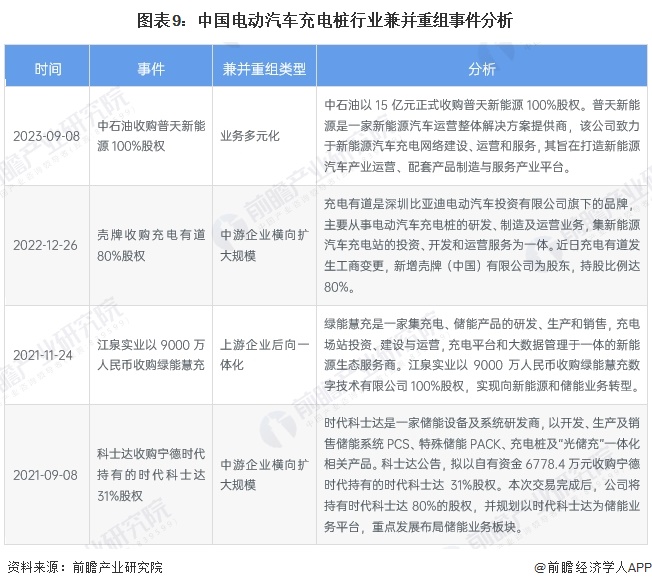
Task: Click the source note 资料来源：前瞻产业研究院
Action: point(85,567)
